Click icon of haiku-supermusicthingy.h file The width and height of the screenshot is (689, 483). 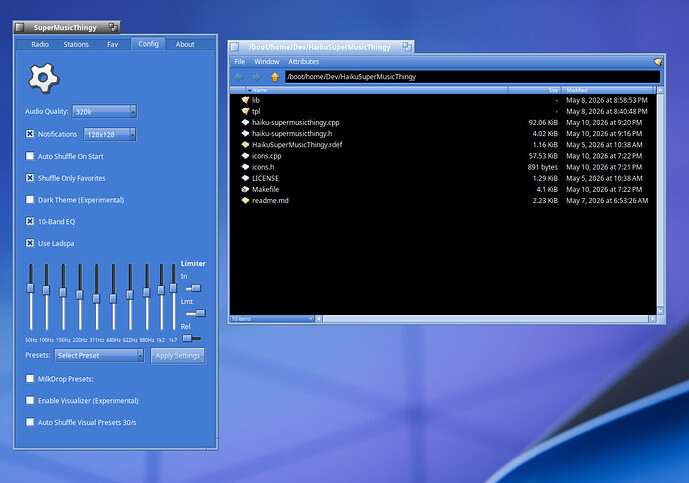(x=245, y=134)
